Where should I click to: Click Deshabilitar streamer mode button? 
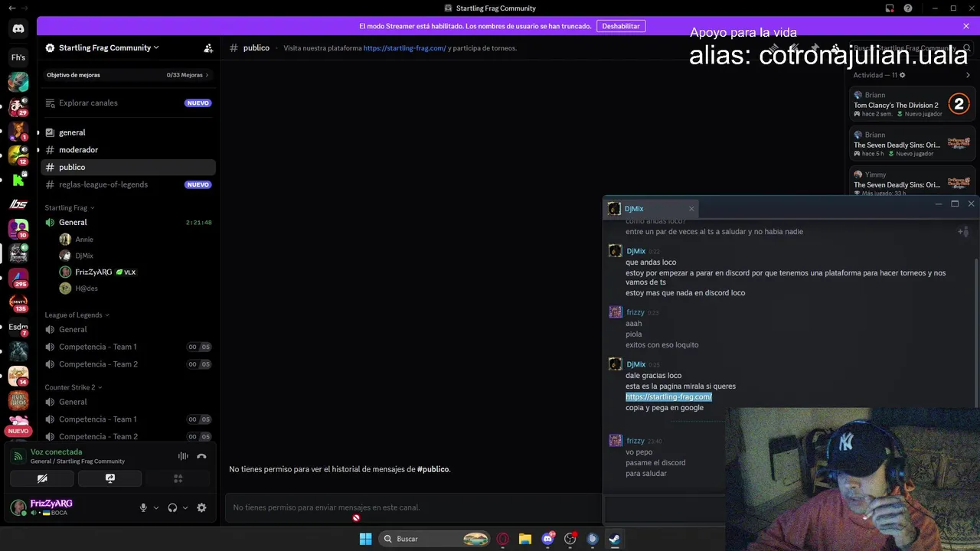pyautogui.click(x=621, y=26)
